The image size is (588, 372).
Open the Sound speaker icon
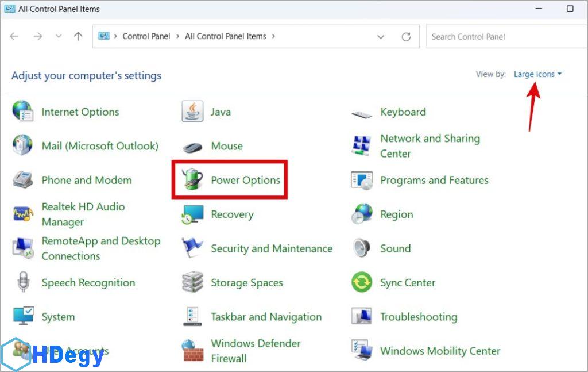[362, 248]
